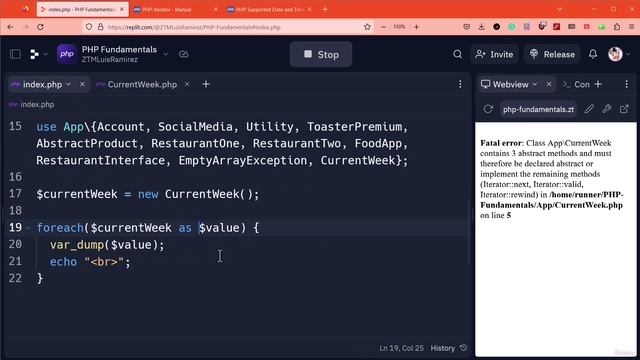This screenshot has height=360, width=640.
Task: Click the cloud sync status icon
Action: coord(184,54)
